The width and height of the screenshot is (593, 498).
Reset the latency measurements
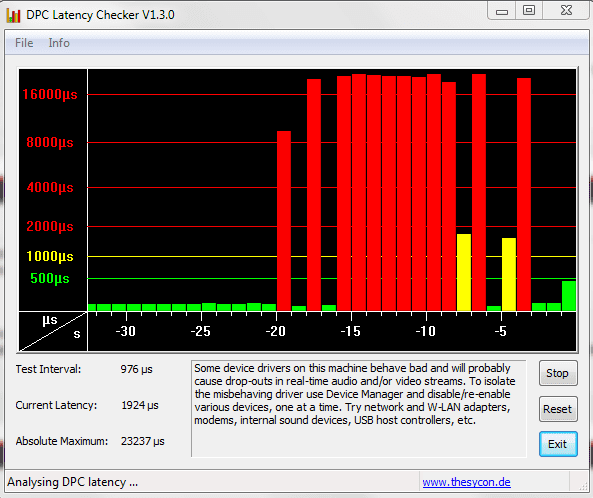558,409
